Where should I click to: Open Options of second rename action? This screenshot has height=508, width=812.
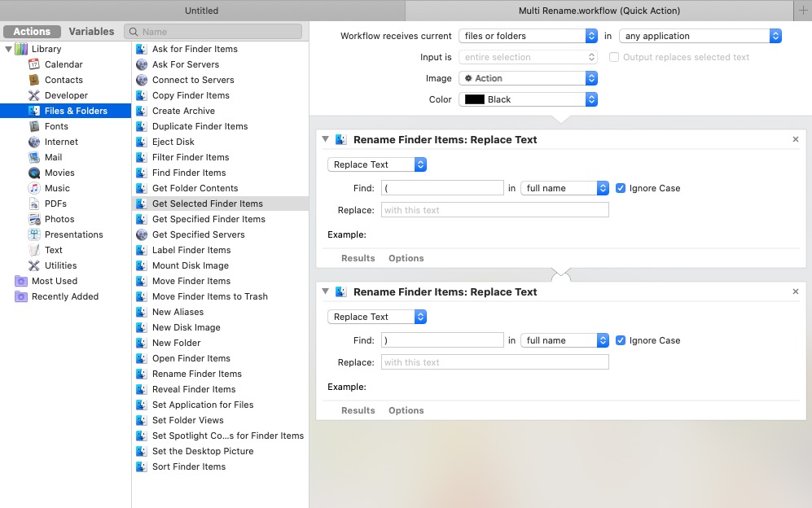pos(406,410)
